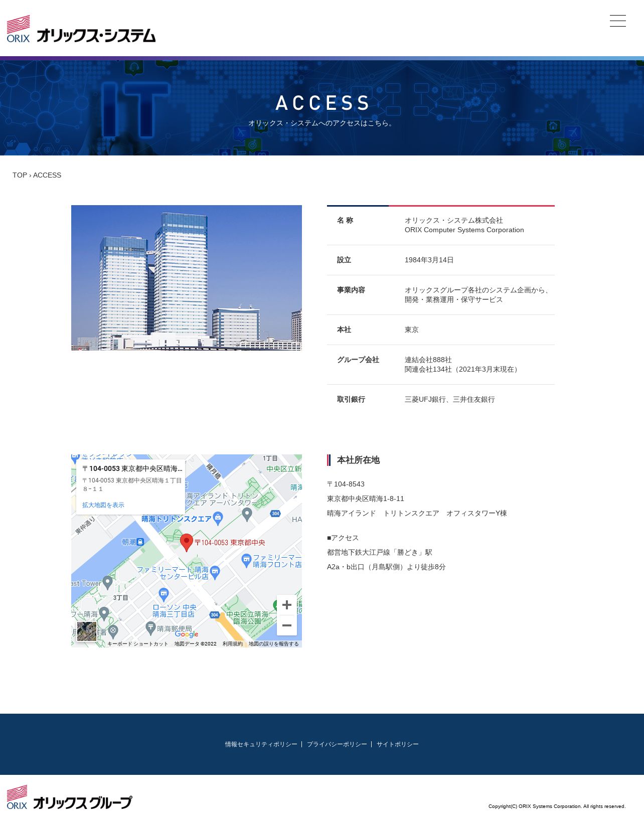Image resolution: width=644 pixels, height=819 pixels.
Task: Switch map to satellite imagery thumbnail
Action: [87, 631]
